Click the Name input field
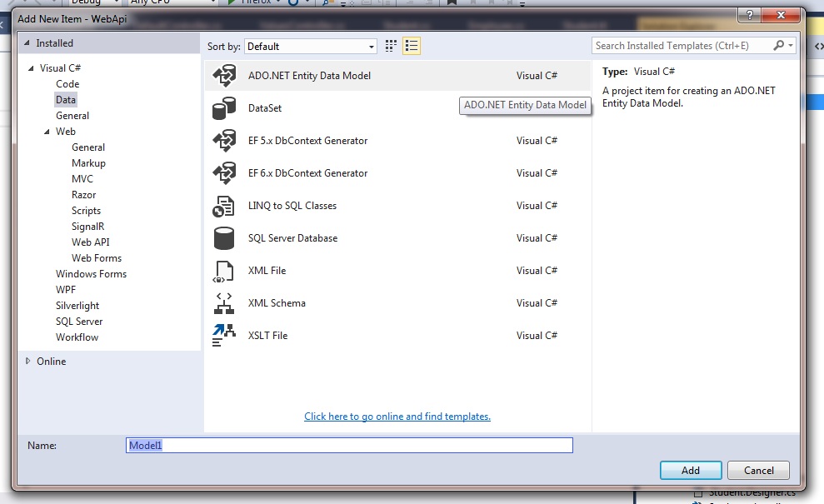 tap(349, 445)
